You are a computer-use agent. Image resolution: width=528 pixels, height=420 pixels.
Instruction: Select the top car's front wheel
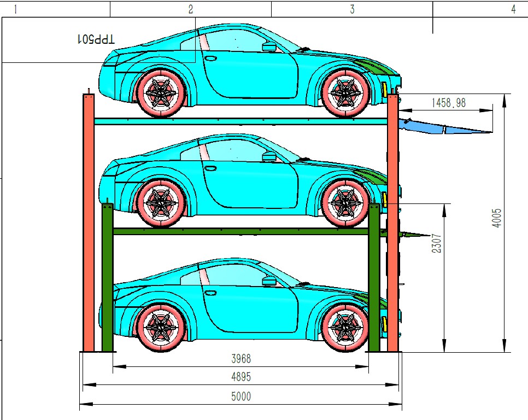click(x=345, y=92)
